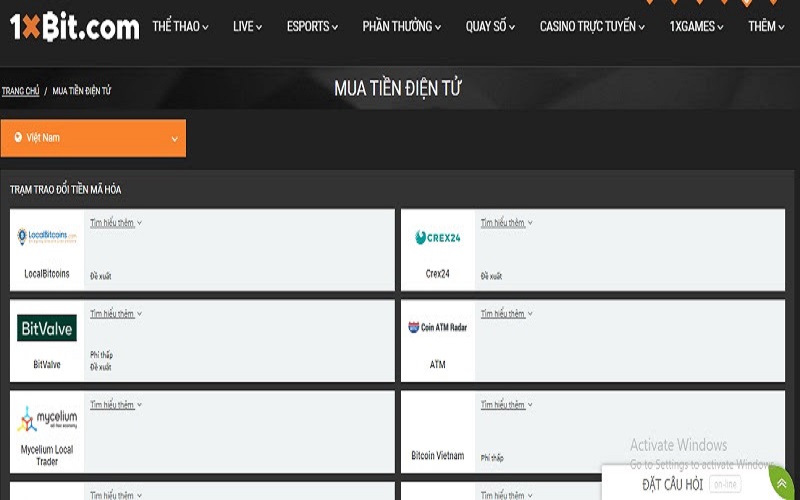Click the 1xBit.com site logo

pos(74,27)
